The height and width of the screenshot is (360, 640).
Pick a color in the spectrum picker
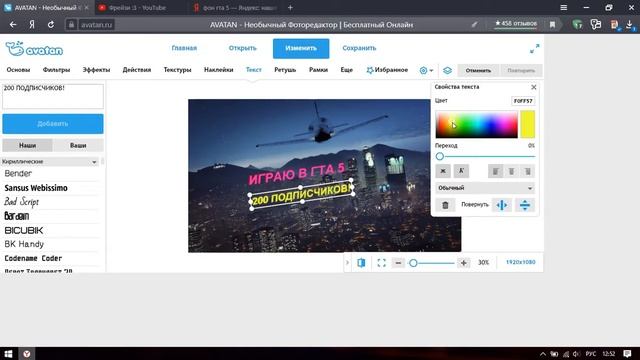point(476,124)
